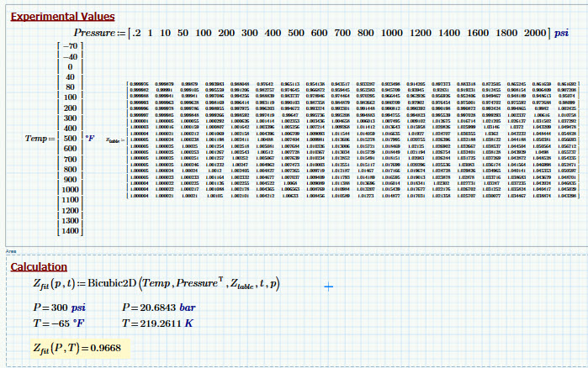Screen dimensions: 588x368
Task: Click the 2000 pressure value
Action: point(535,33)
